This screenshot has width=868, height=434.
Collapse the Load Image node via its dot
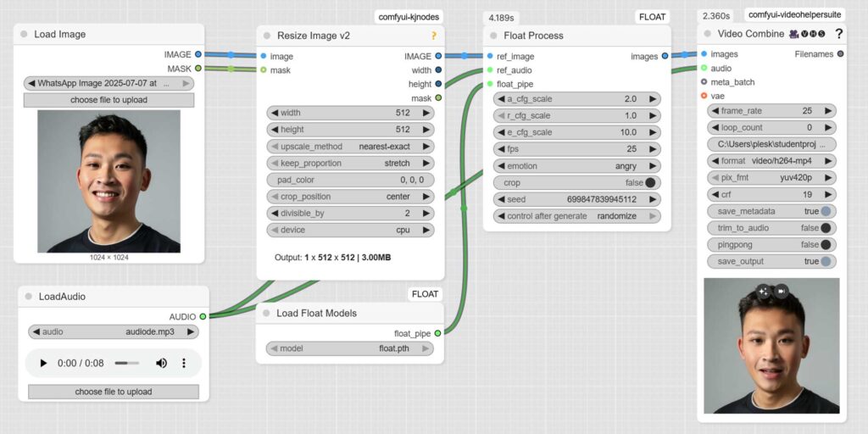coord(24,35)
